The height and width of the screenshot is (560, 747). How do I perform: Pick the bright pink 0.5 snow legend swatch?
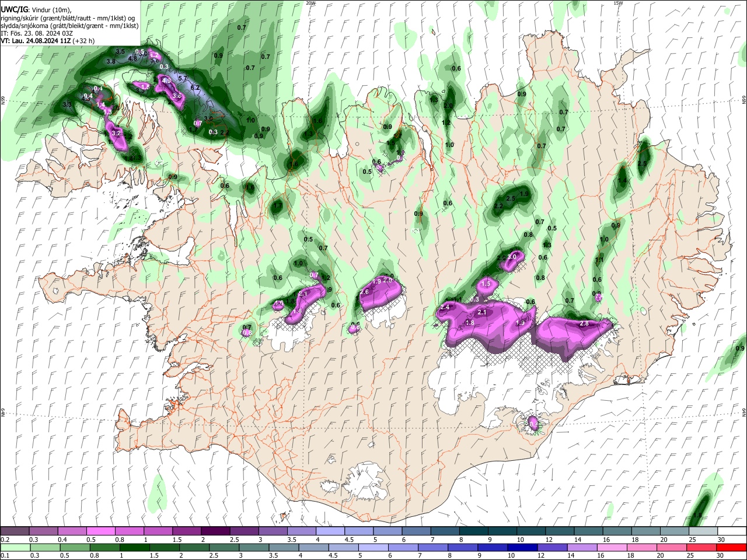tap(100, 531)
